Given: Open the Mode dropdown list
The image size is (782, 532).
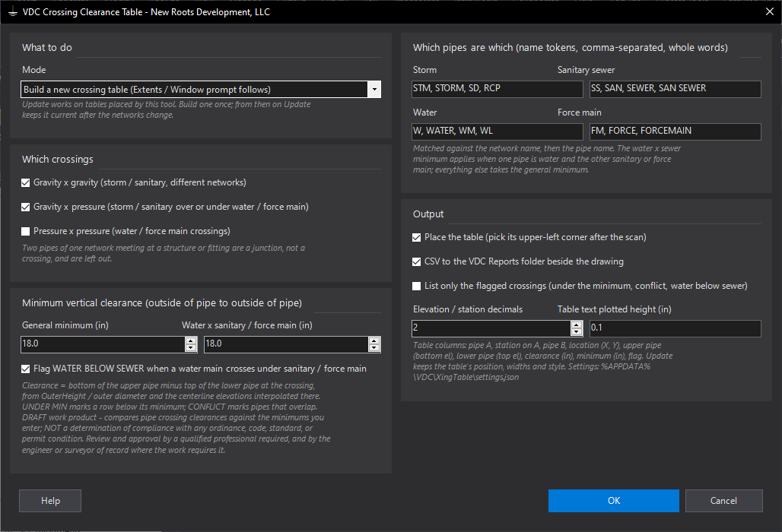Looking at the screenshot, I should coord(374,90).
